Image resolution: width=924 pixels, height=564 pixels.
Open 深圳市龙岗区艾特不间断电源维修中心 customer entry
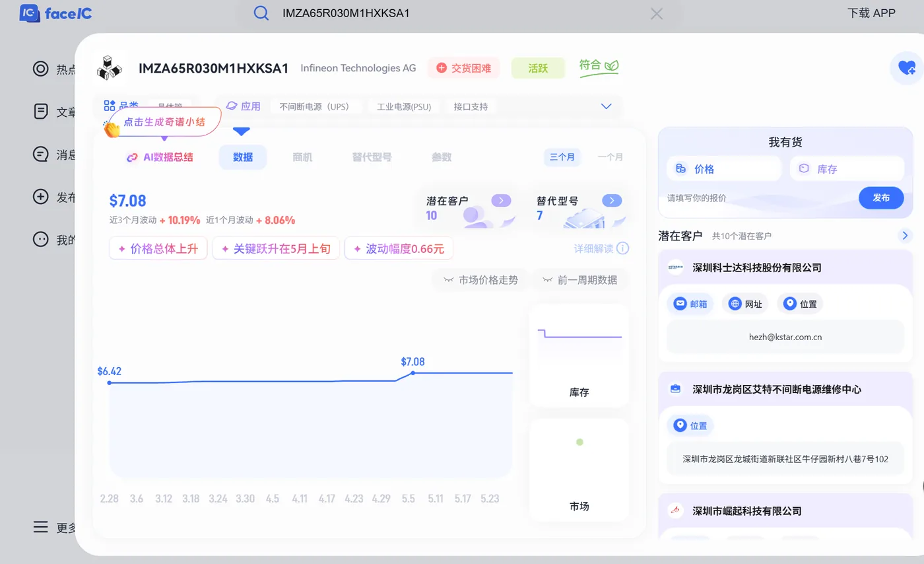tap(777, 390)
